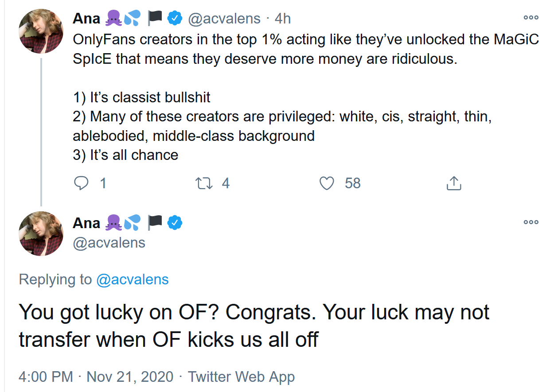Click the retweet count of 4
This screenshot has width=550, height=392.
(x=226, y=183)
